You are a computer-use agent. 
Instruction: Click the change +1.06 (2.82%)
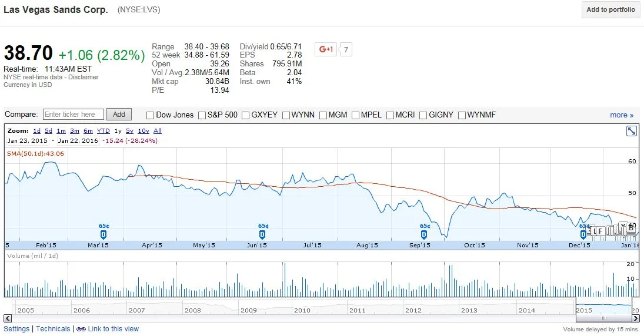point(102,55)
